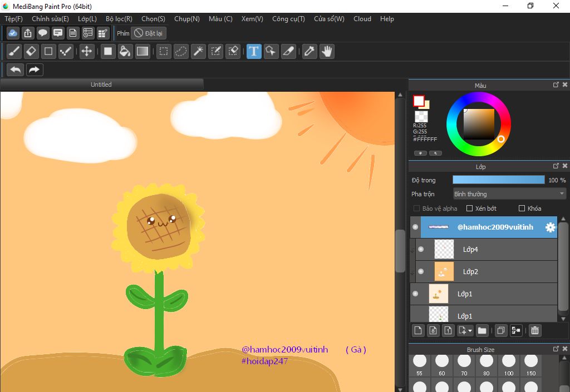Open the Chọn(S) menu

153,19
